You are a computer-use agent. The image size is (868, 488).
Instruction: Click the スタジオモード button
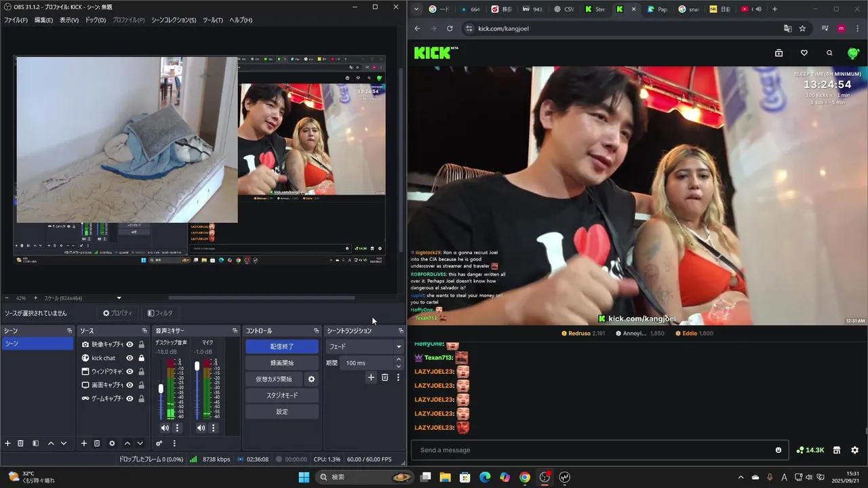pyautogui.click(x=282, y=396)
